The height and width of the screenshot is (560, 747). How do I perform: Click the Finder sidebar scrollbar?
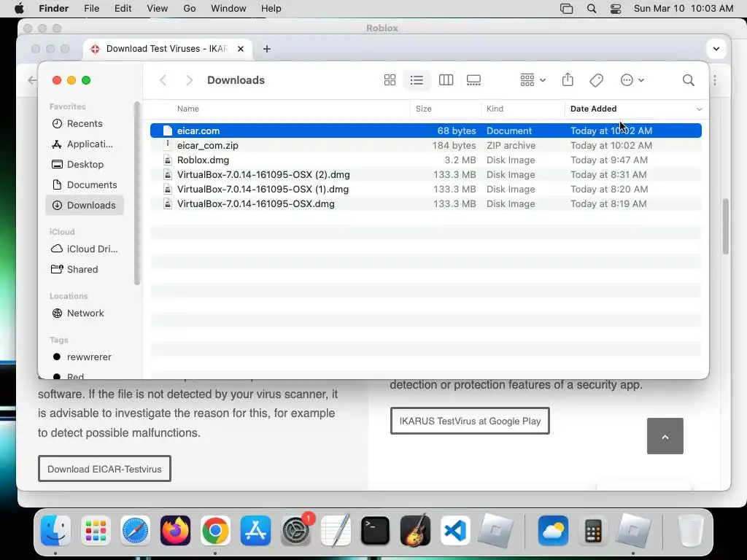[x=137, y=192]
